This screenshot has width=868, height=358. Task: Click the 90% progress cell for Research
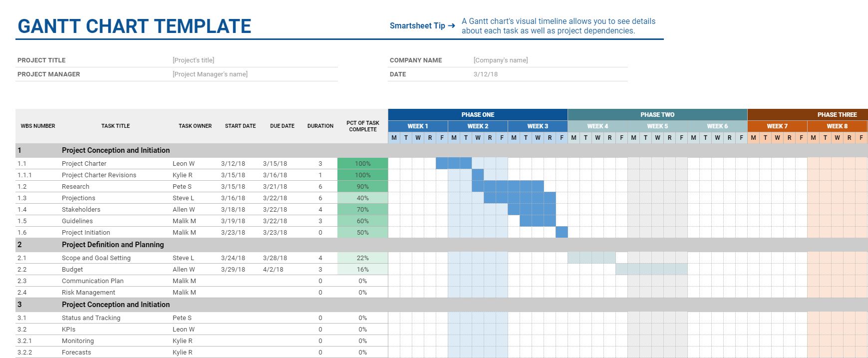click(x=363, y=187)
